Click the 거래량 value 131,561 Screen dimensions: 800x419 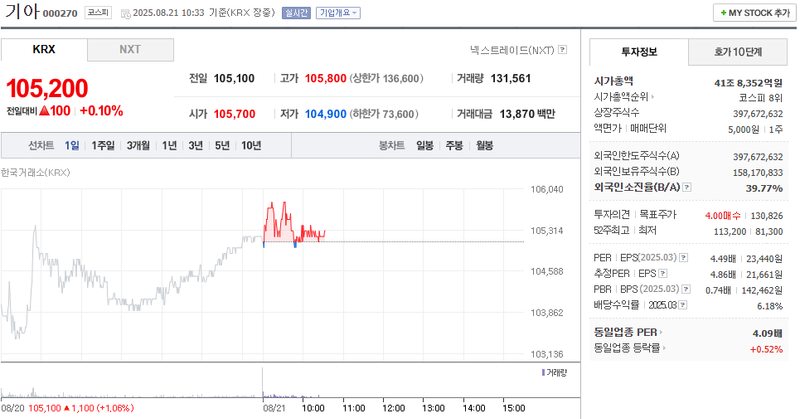point(511,79)
